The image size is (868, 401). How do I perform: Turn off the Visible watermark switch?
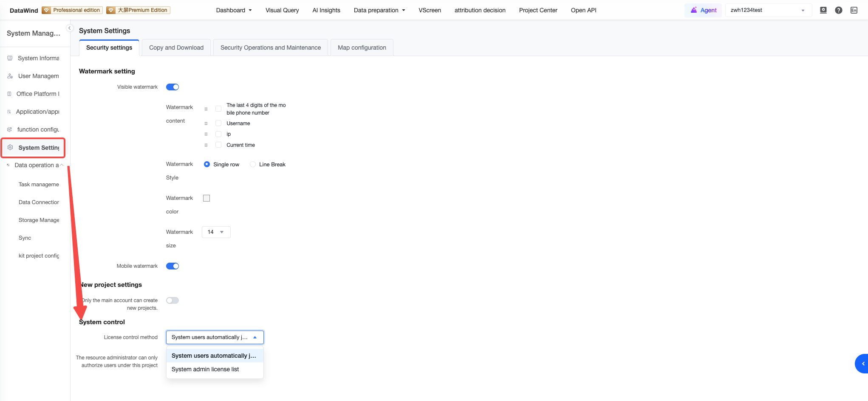point(172,87)
